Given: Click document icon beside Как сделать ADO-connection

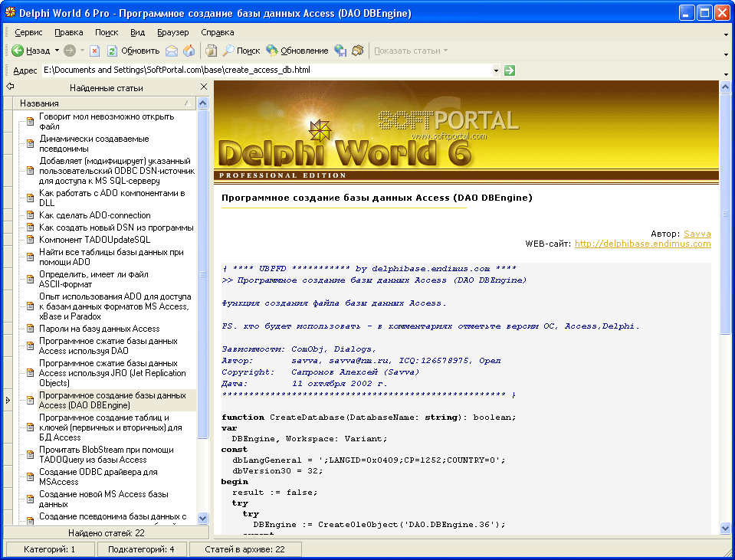Looking at the screenshot, I should click(30, 215).
